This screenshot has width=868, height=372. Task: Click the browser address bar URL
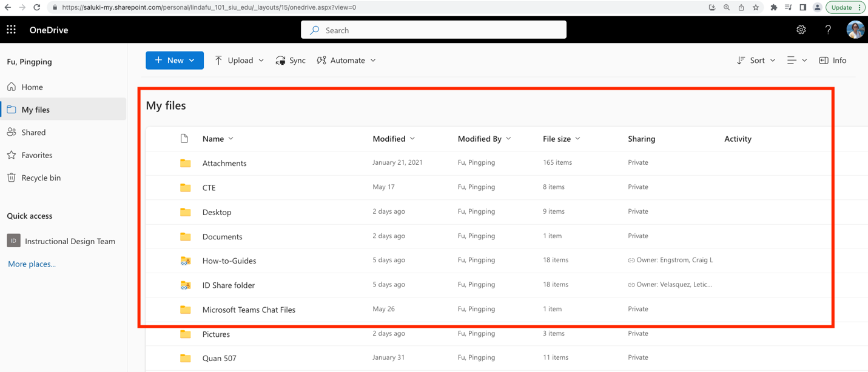tap(209, 7)
